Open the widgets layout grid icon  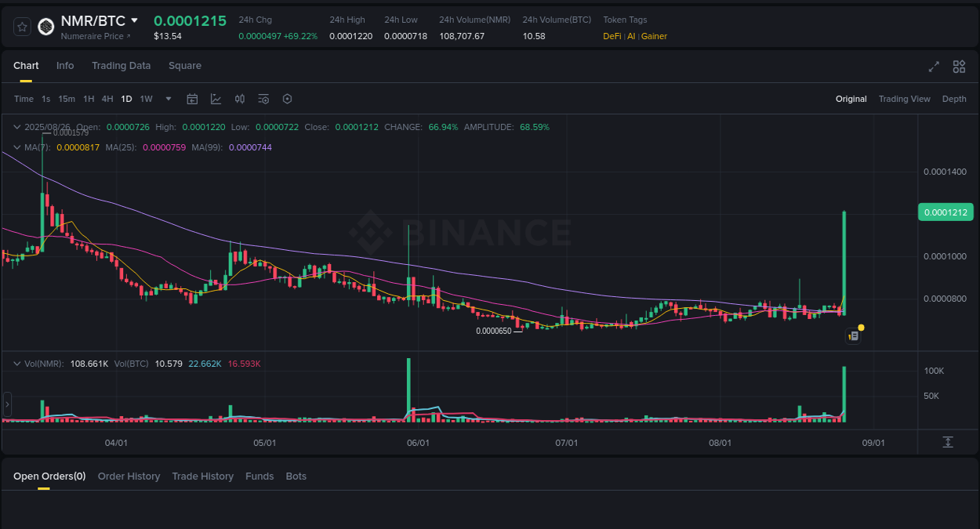point(959,67)
